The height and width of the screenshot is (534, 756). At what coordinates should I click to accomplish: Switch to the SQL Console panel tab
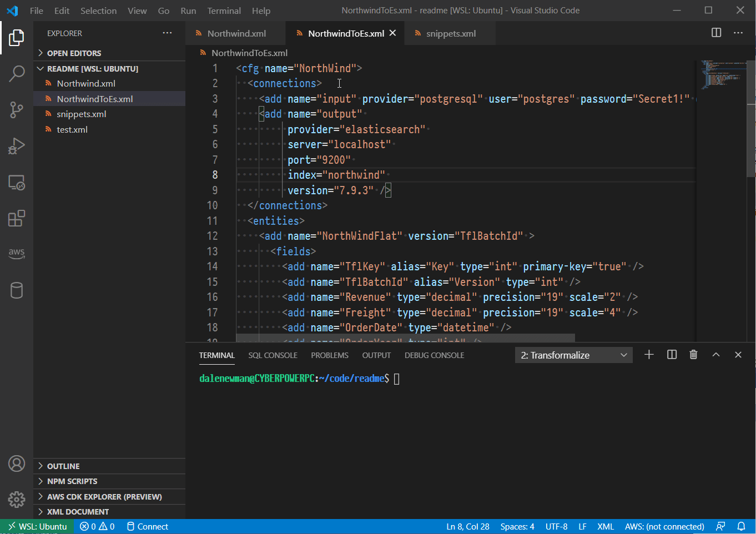click(x=273, y=355)
